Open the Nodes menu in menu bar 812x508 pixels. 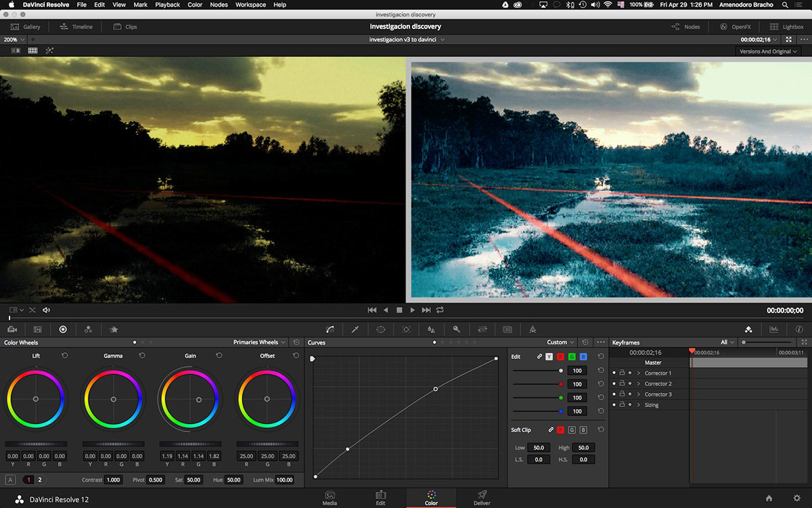219,5
